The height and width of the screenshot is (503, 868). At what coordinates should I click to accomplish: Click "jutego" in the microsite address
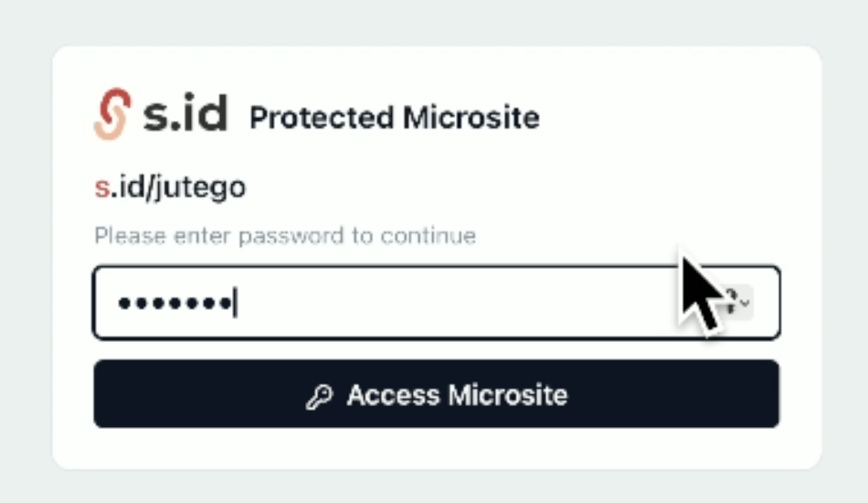[x=200, y=188]
